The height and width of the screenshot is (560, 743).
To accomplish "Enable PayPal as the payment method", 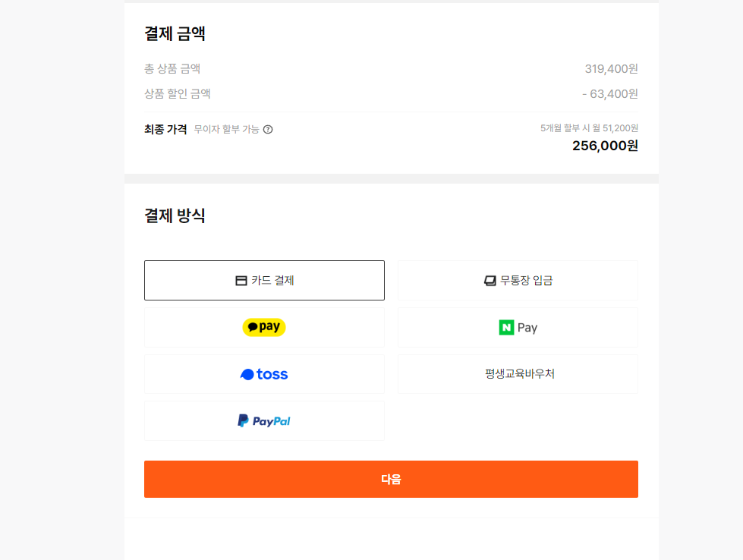I will (263, 420).
